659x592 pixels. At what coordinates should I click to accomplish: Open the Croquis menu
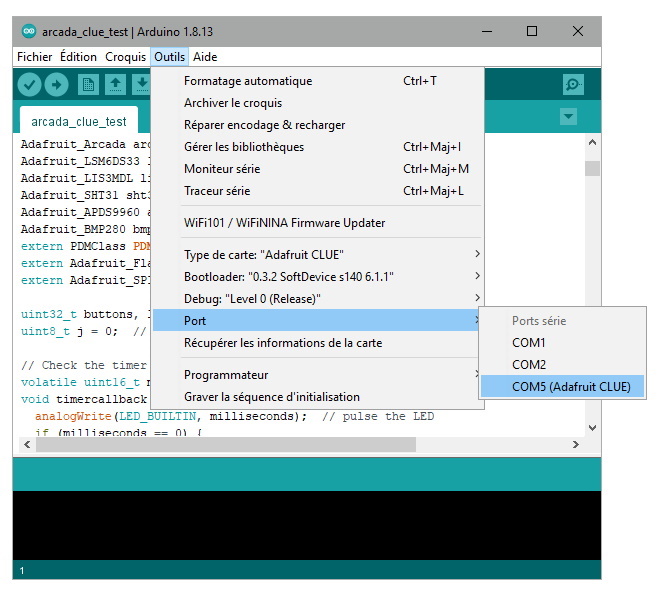(125, 57)
